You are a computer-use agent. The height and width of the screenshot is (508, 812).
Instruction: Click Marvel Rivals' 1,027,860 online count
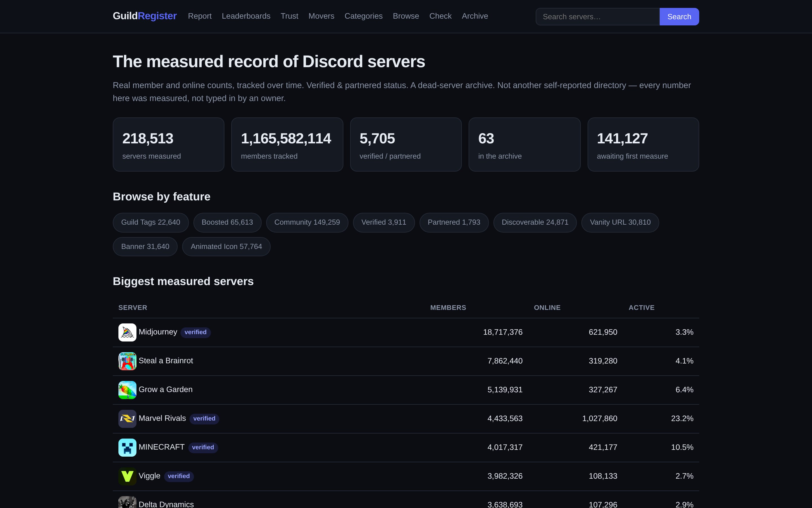tap(600, 419)
